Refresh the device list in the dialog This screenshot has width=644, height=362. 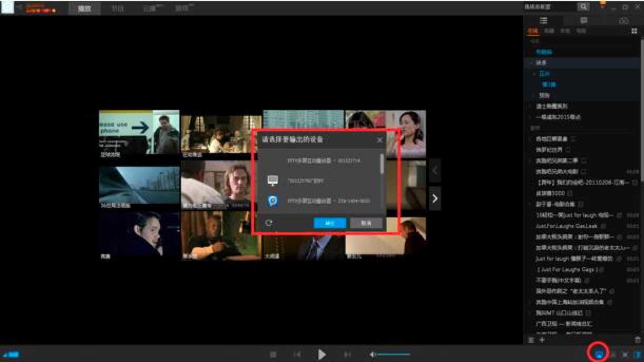point(270,222)
